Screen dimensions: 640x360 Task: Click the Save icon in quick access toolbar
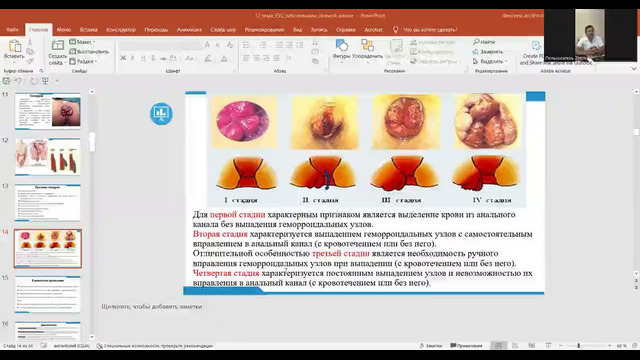click(x=6, y=81)
